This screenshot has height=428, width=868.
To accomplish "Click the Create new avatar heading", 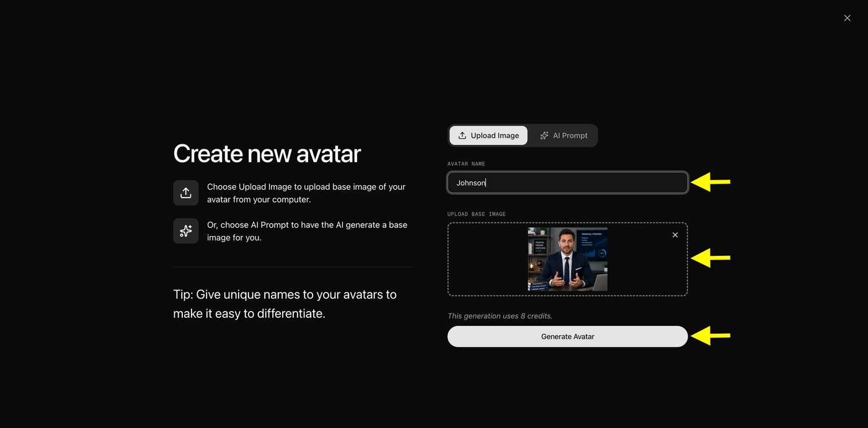I will (x=267, y=154).
